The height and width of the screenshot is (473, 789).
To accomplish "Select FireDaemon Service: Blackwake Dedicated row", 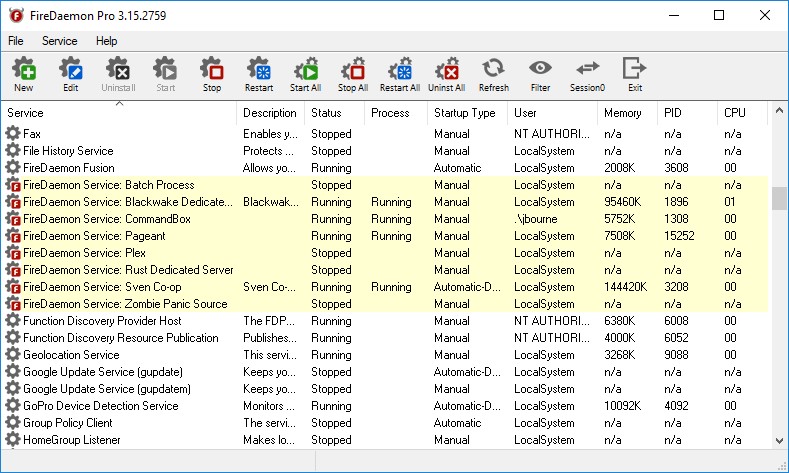I will tap(385, 202).
